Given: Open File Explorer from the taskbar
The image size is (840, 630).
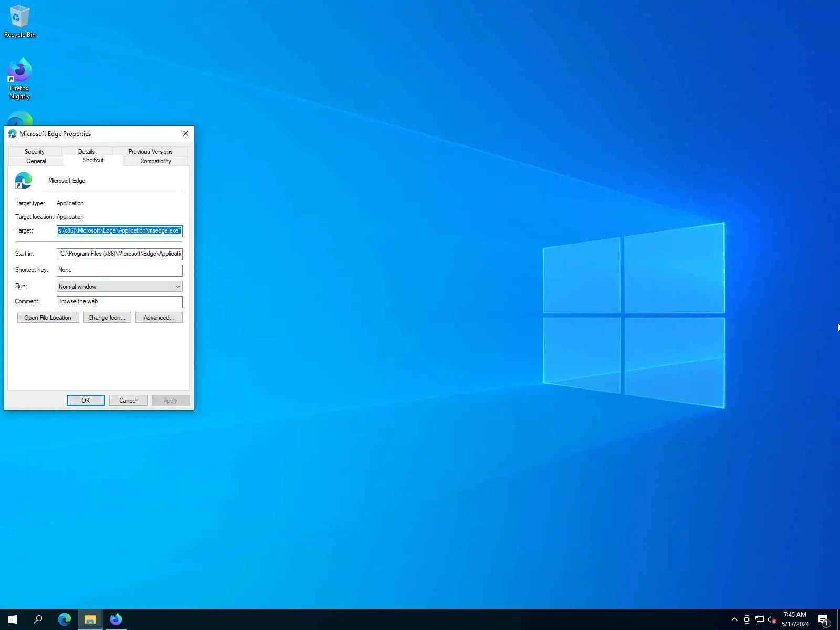Looking at the screenshot, I should [90, 619].
